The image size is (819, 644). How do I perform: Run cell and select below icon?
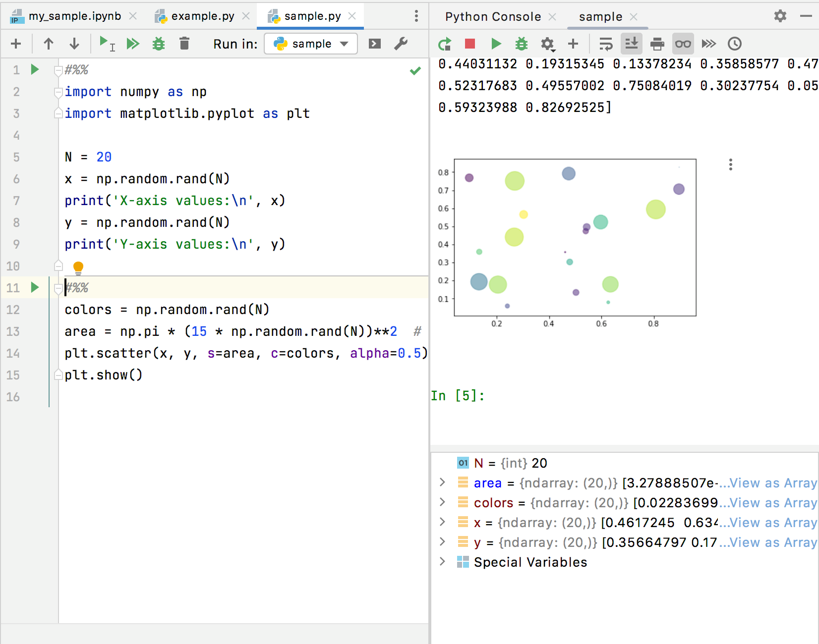107,44
